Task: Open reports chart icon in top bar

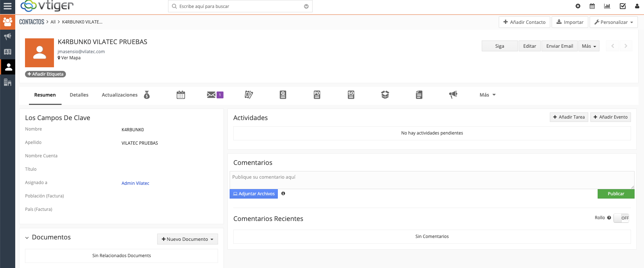Action: point(607,6)
